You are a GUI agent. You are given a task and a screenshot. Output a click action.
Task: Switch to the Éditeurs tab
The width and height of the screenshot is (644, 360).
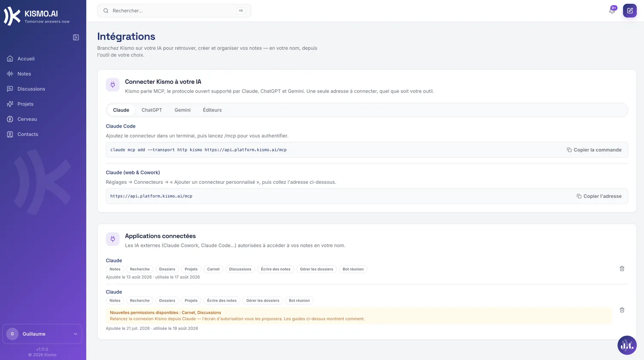[x=212, y=110]
